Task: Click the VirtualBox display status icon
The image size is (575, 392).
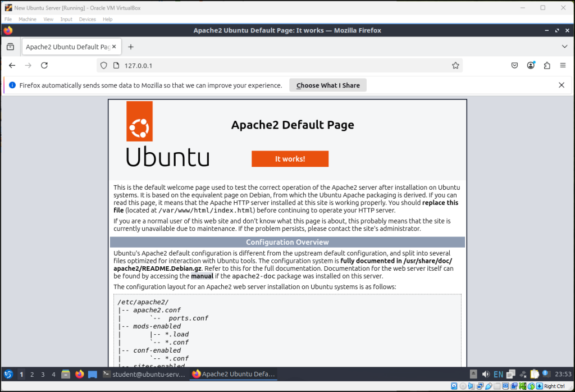Action: [505, 386]
